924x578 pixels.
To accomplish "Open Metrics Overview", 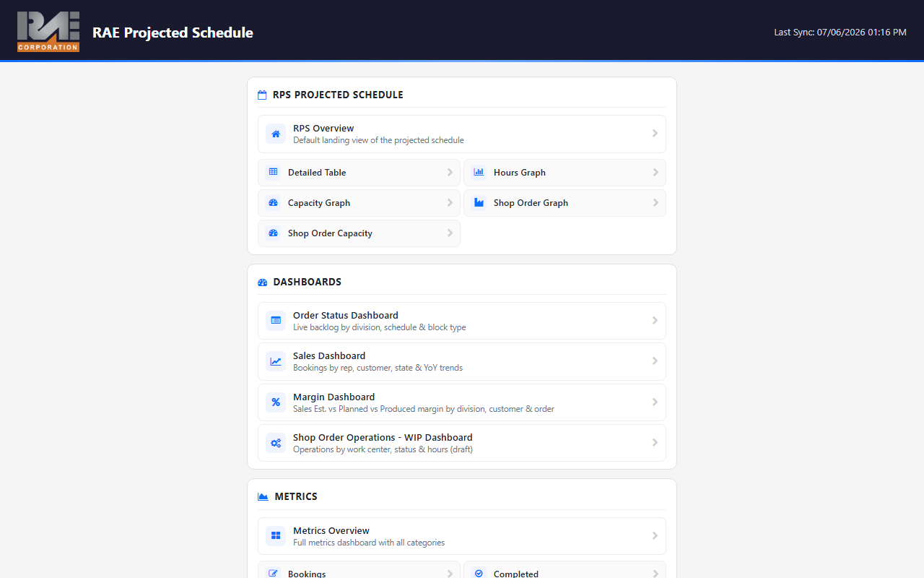I will coord(462,536).
